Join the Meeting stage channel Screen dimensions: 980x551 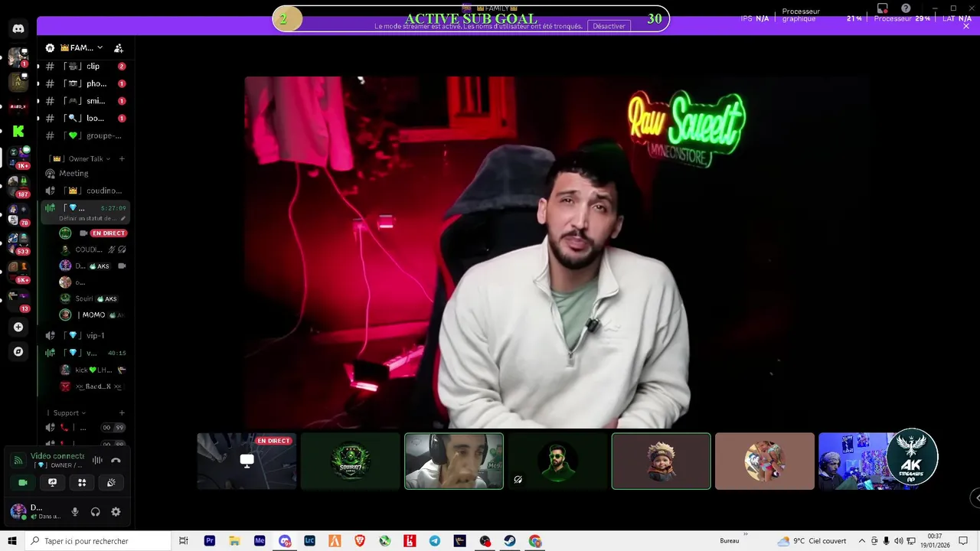tap(85, 173)
